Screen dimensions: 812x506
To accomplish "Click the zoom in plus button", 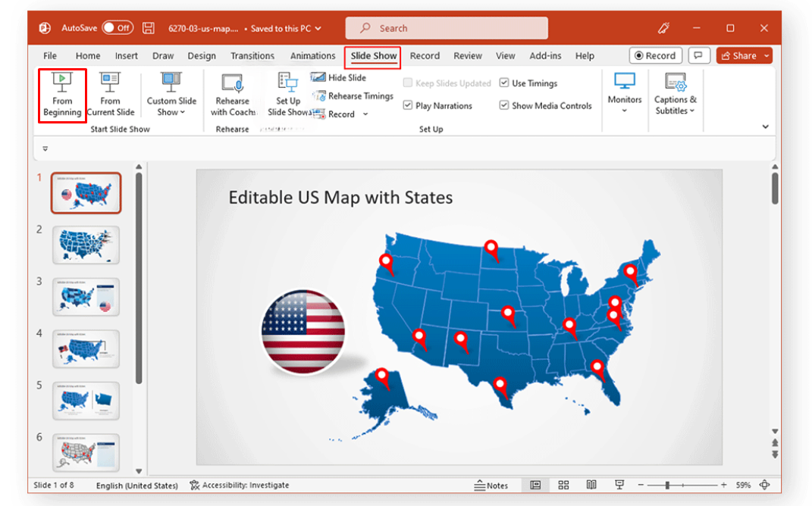I will click(723, 486).
